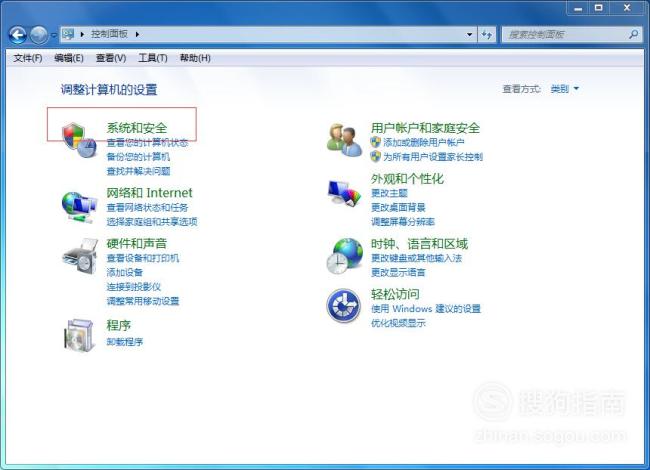Click the Refresh button beside address bar
The image size is (650, 470).
pyautogui.click(x=487, y=34)
